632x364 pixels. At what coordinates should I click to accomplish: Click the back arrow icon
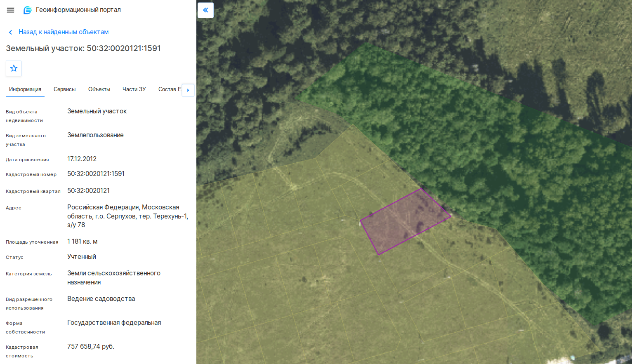pos(10,32)
